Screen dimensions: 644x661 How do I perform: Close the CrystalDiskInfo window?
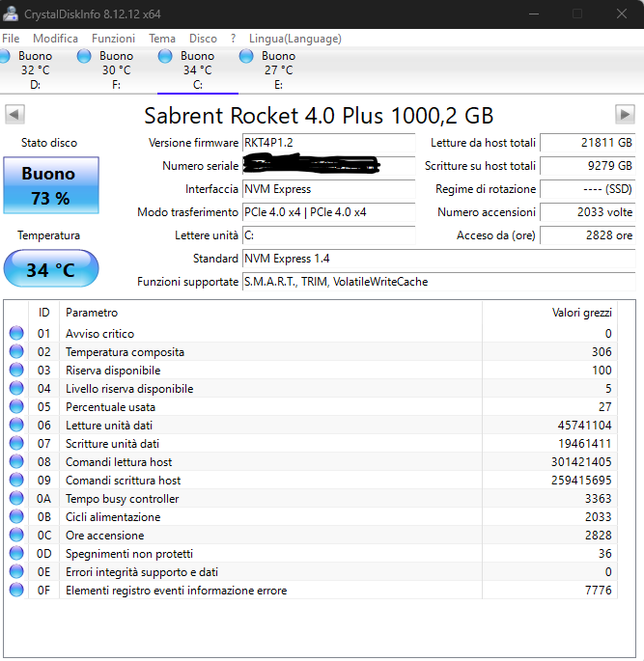coord(621,14)
